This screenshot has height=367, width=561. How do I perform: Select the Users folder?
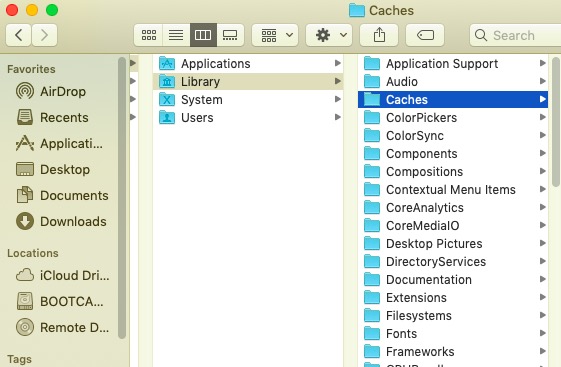[x=248, y=117]
